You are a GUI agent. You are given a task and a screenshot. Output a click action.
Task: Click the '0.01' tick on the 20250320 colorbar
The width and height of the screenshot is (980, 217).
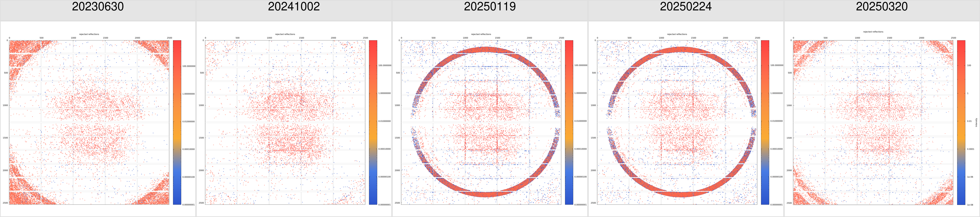point(969,121)
